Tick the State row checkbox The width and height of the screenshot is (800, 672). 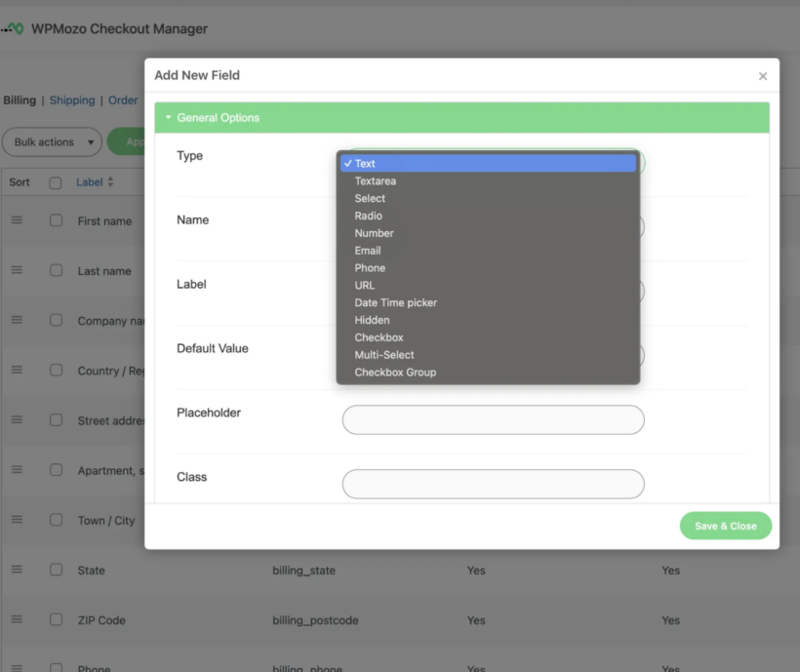(56, 570)
